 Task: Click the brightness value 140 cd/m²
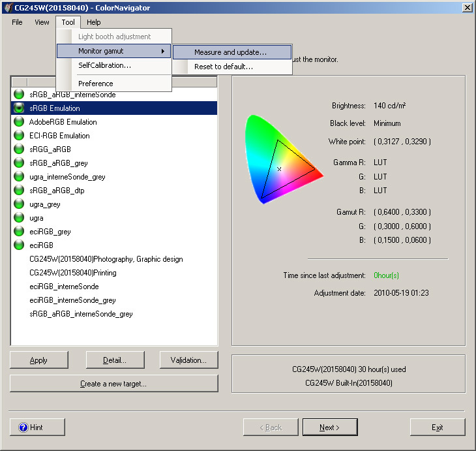point(390,106)
